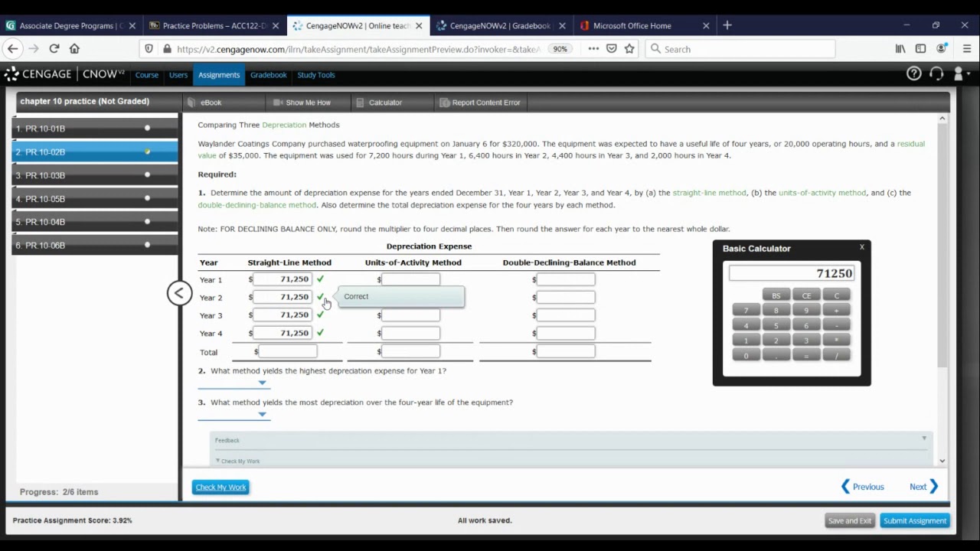Save page to Pocket icon
980x551 pixels.
611,49
